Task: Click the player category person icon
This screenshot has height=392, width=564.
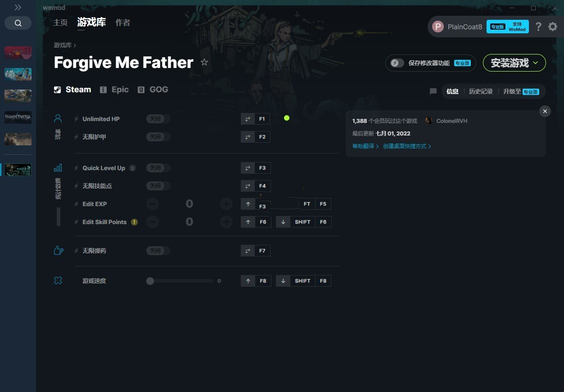Action: coord(58,118)
